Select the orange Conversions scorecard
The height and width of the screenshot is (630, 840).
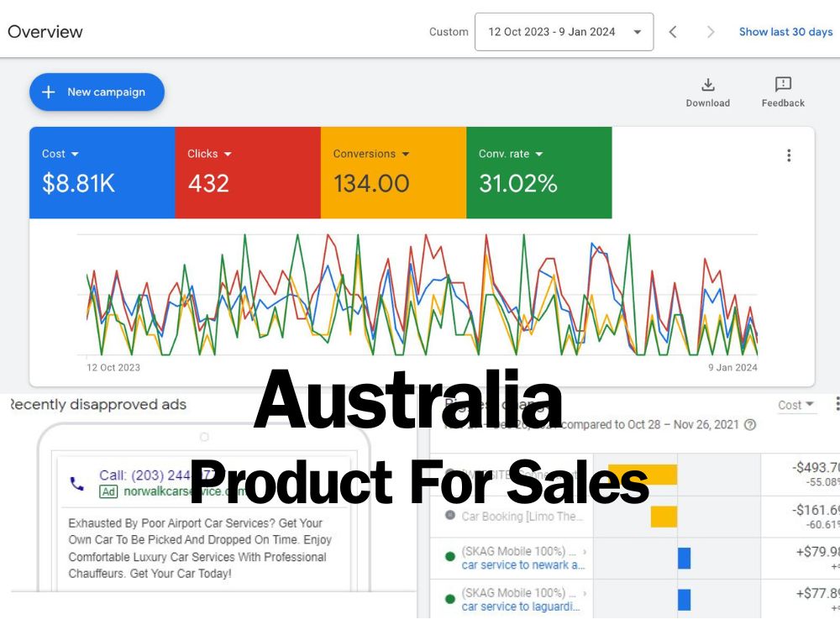(394, 172)
